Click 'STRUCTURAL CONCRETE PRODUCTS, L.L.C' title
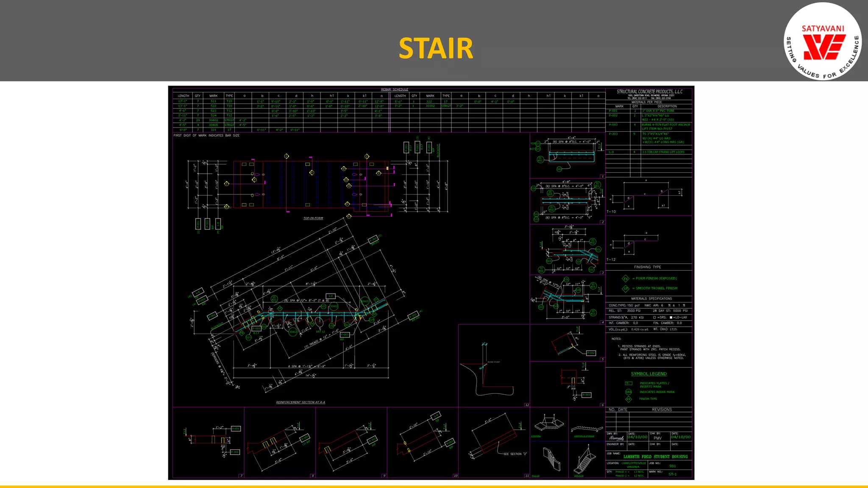This screenshot has height=488, width=868. click(649, 91)
